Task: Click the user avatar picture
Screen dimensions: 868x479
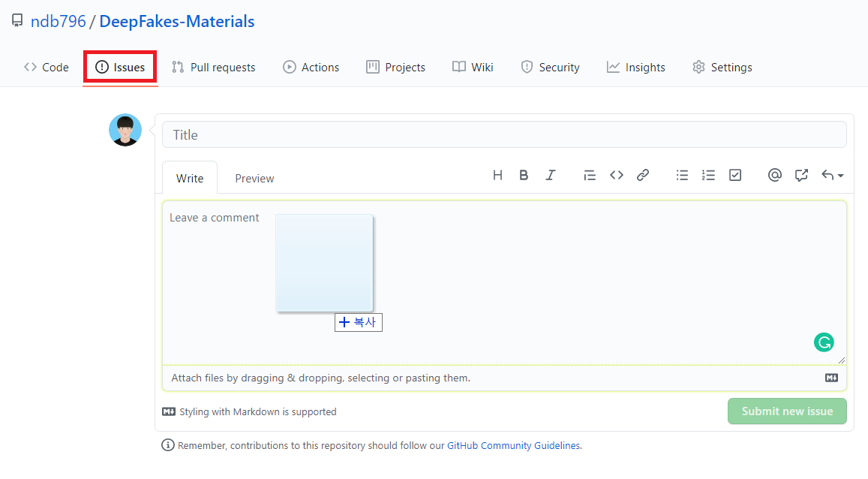Action: (125, 130)
